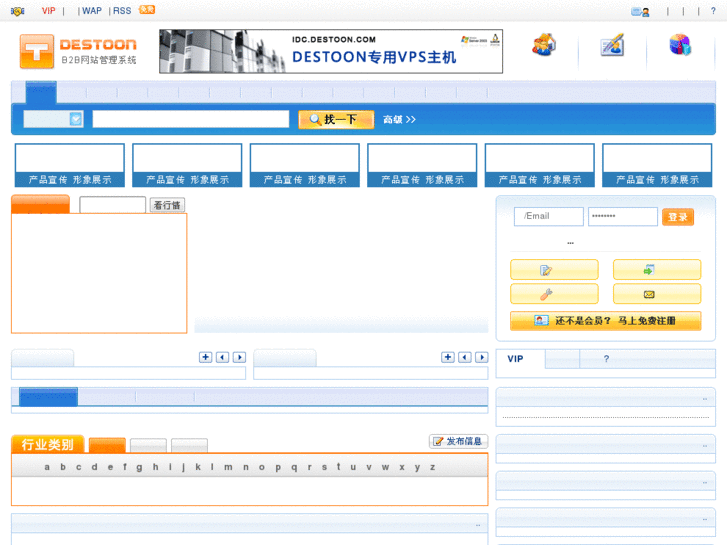The height and width of the screenshot is (545, 727).
Task: Click the previous arrow in the left ticker panel
Action: (223, 357)
